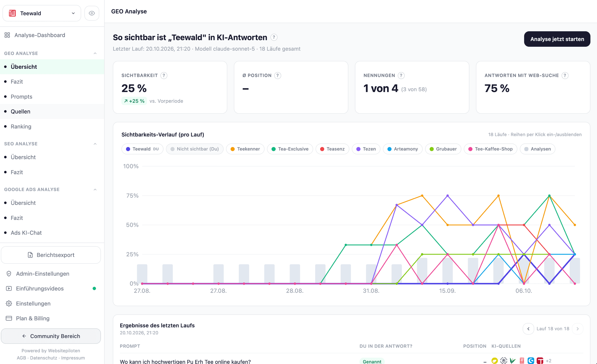Go to the previous run with left chevron
The image size is (597, 364).
click(x=528, y=329)
